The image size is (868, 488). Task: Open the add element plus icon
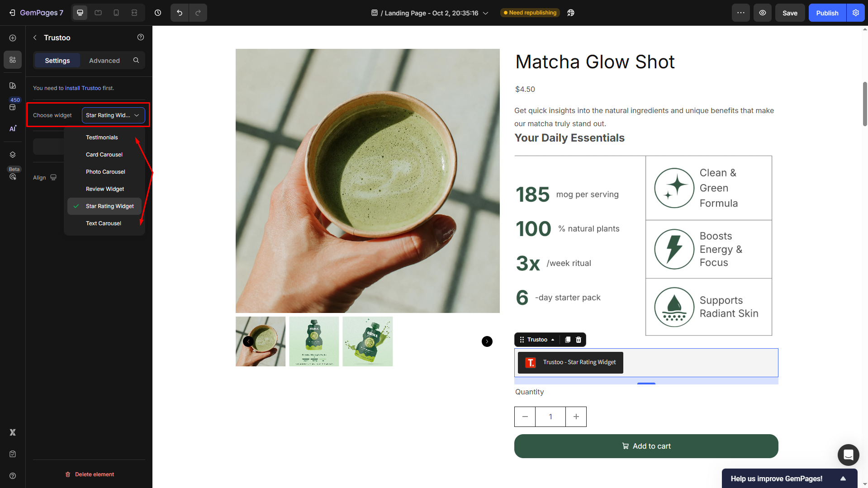tap(13, 38)
